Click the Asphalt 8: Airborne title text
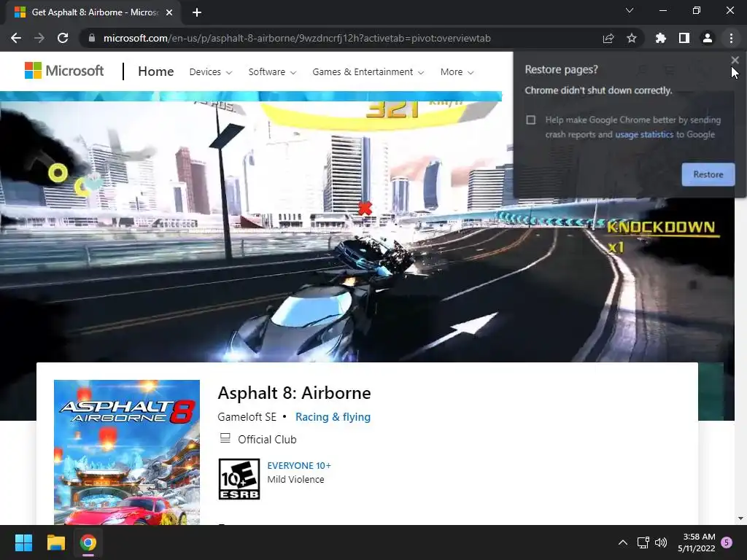Viewport: 747px width, 560px height. pyautogui.click(x=294, y=393)
